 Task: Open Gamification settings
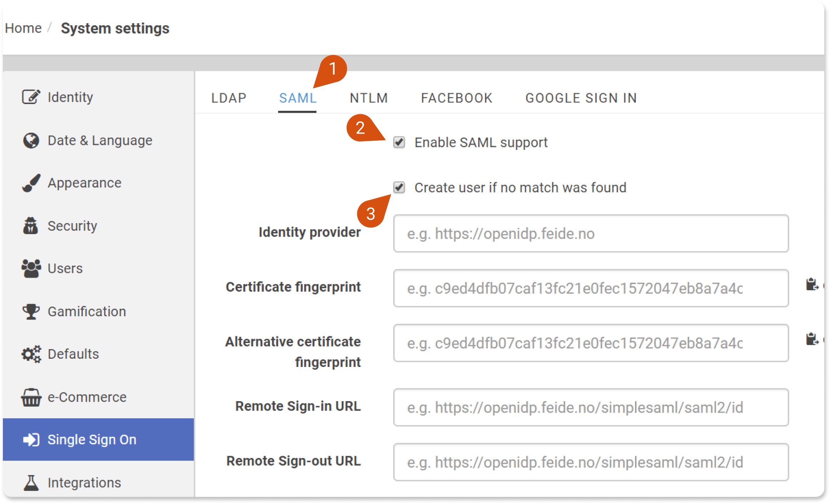click(98, 311)
